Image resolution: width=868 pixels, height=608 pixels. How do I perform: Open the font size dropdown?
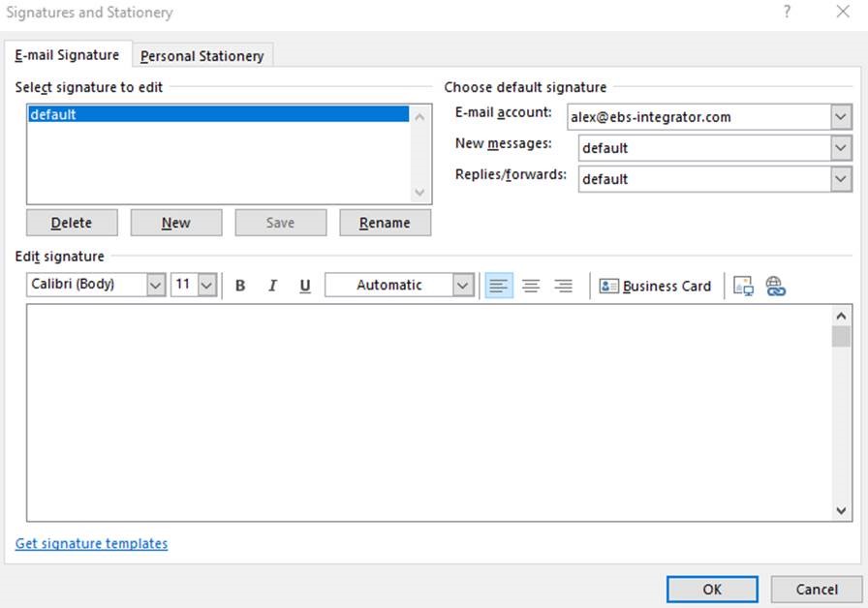tap(206, 285)
